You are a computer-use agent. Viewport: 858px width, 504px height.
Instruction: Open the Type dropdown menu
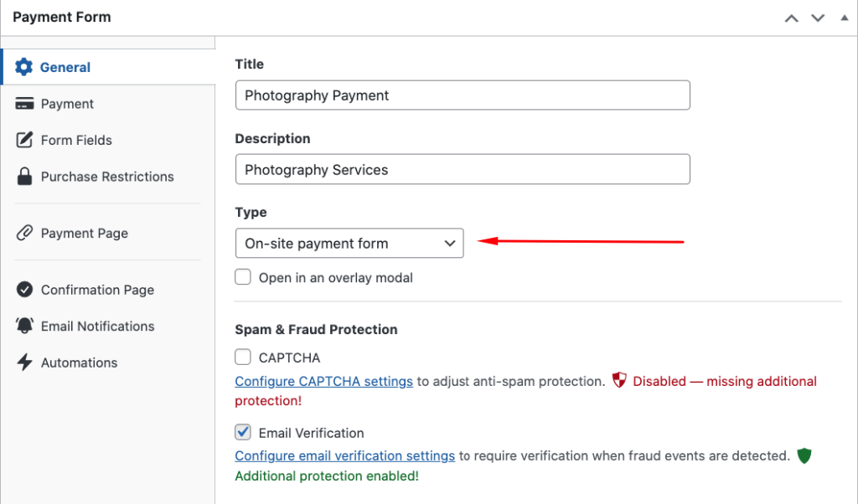click(349, 244)
